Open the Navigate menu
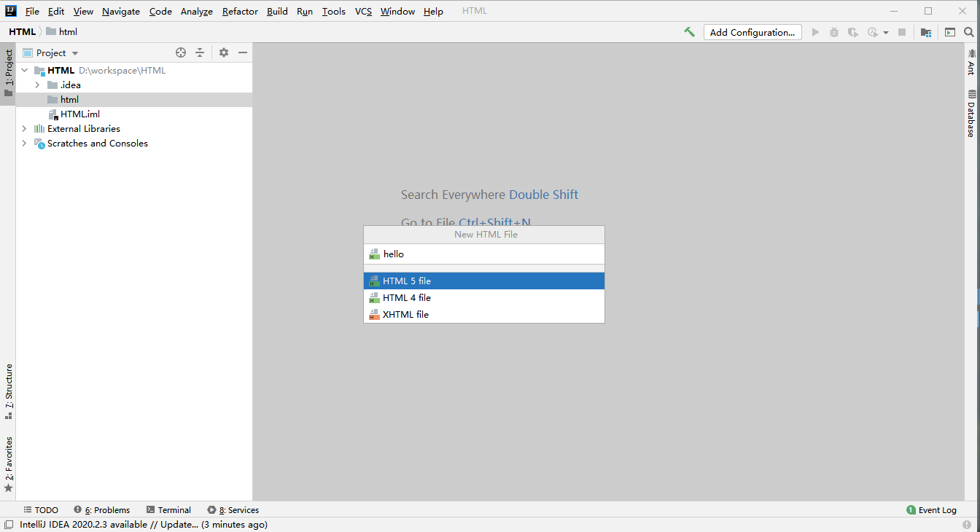Viewport: 980px width, 532px height. click(121, 11)
